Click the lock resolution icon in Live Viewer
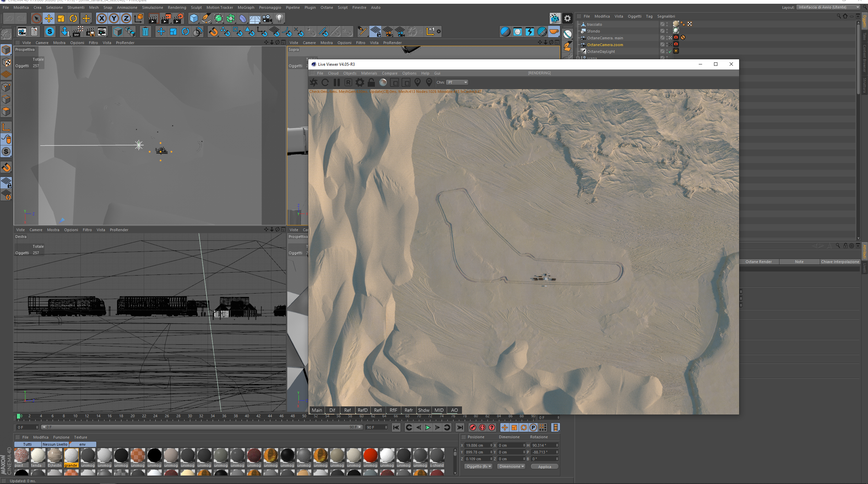 tap(371, 82)
